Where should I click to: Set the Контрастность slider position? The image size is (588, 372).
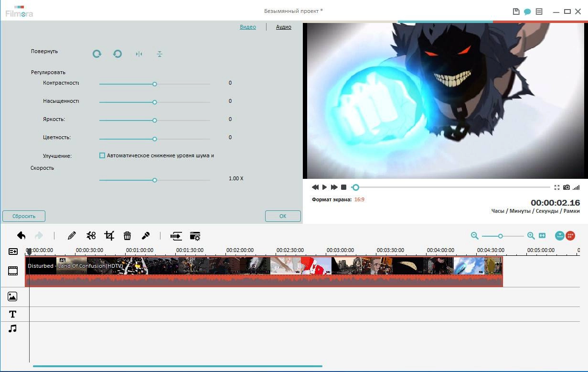tap(154, 84)
